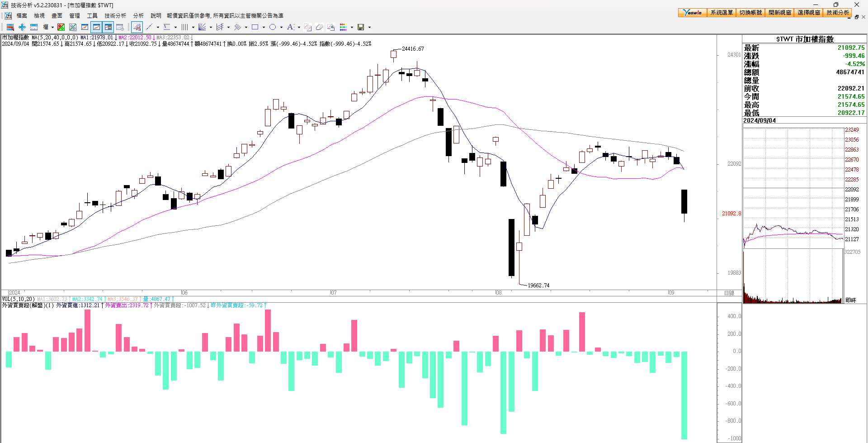Image resolution: width=868 pixels, height=443 pixels.
Task: Click the $TWT 市加權指數 panel title
Action: 805,39
